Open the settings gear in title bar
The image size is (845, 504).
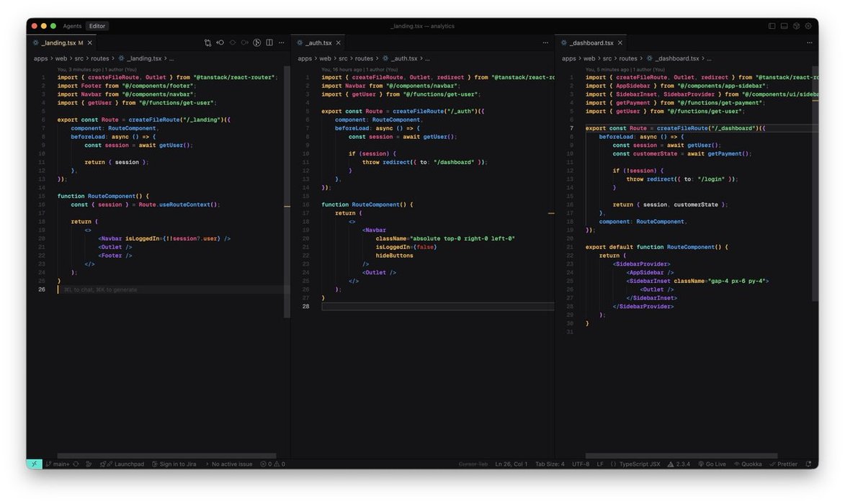(x=808, y=26)
